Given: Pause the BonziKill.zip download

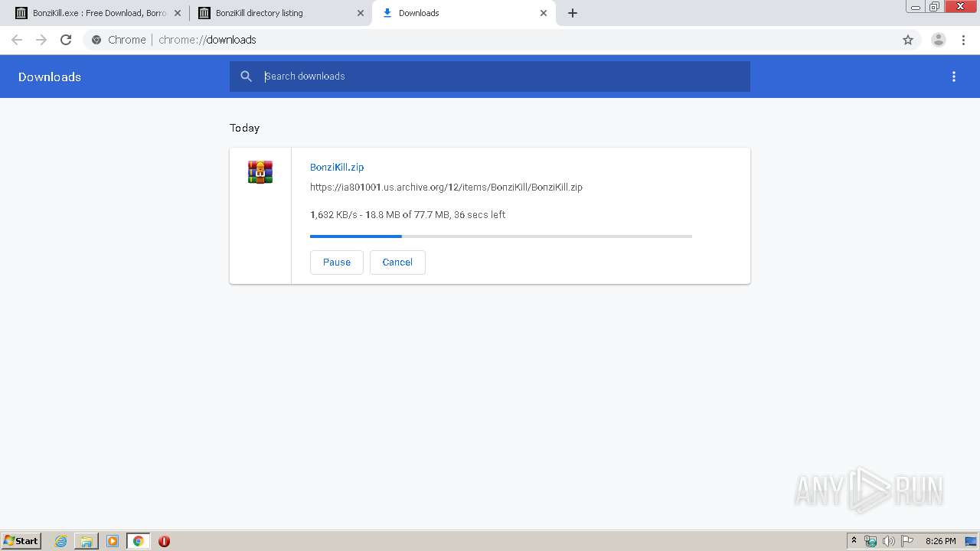Looking at the screenshot, I should click(x=337, y=262).
